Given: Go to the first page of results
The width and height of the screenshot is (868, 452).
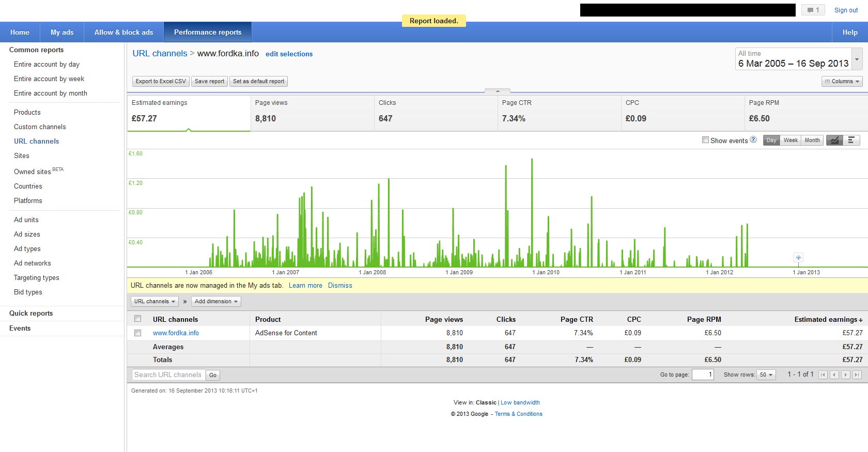Looking at the screenshot, I should [x=823, y=375].
